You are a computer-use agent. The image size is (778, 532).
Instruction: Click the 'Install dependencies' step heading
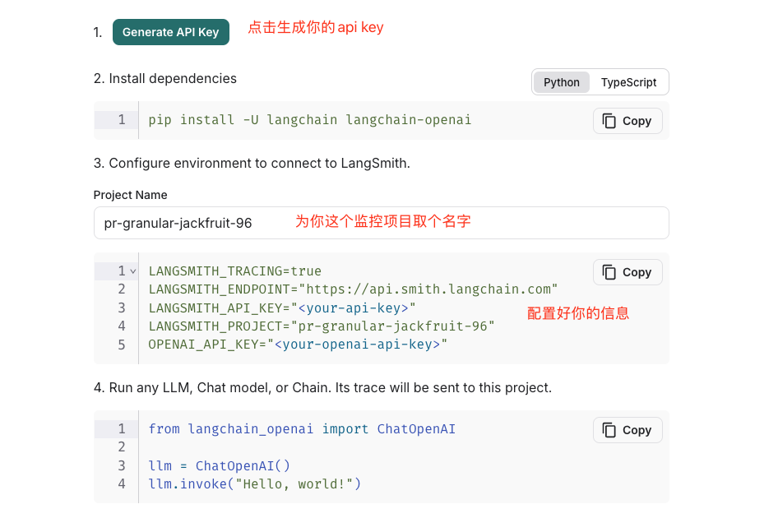click(x=165, y=78)
